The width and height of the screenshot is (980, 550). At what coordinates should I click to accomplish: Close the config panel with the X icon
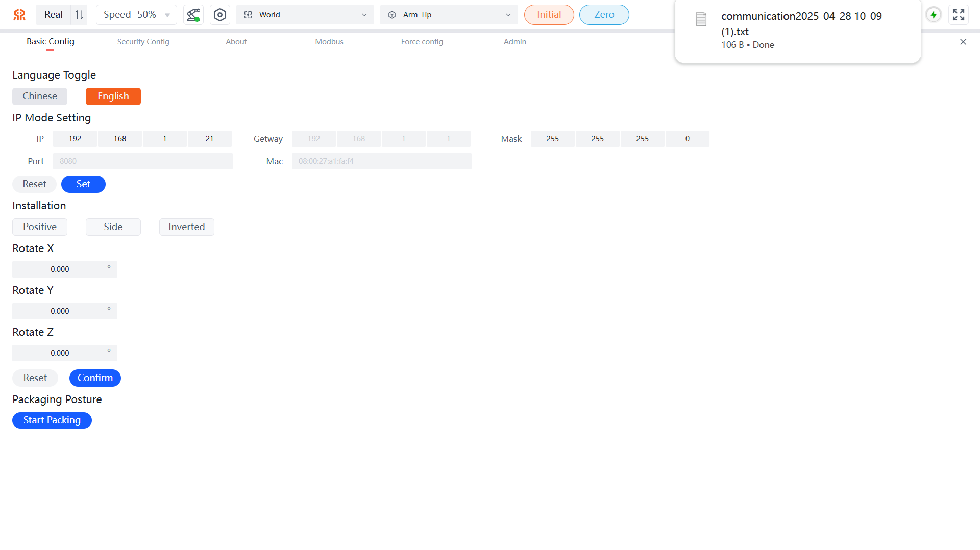point(963,42)
